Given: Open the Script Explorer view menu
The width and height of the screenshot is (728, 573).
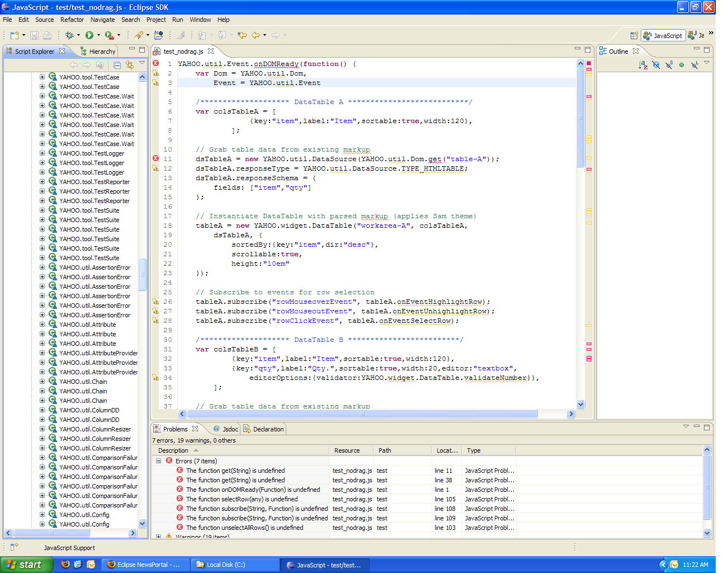Looking at the screenshot, I should pyautogui.click(x=142, y=63).
